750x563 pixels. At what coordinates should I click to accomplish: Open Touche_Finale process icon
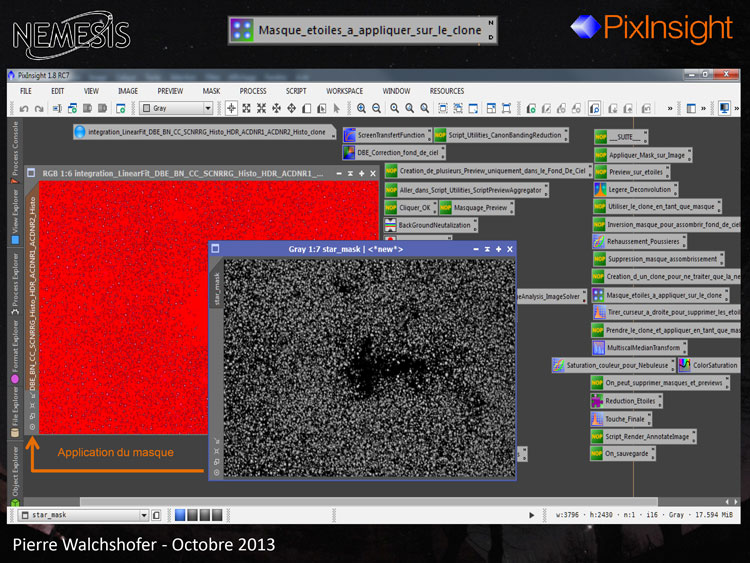pos(621,419)
